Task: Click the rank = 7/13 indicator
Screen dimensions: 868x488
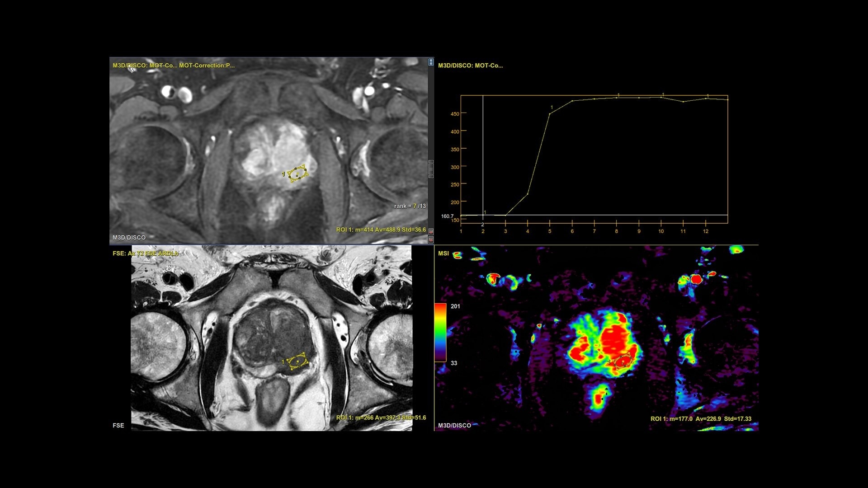Action: coord(410,206)
